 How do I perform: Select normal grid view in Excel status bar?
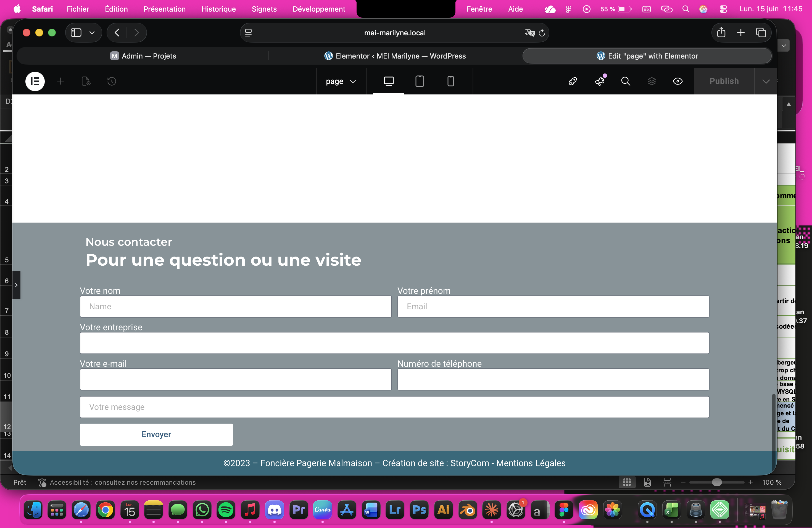[x=627, y=482]
